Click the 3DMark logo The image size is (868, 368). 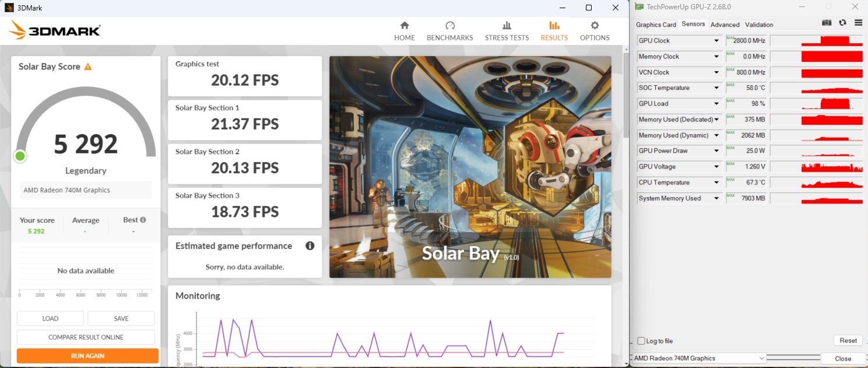[54, 30]
